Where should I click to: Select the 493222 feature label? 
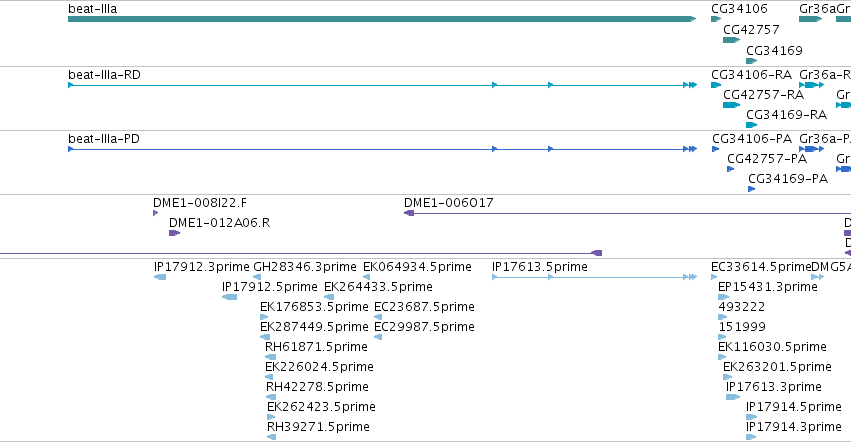pos(741,307)
